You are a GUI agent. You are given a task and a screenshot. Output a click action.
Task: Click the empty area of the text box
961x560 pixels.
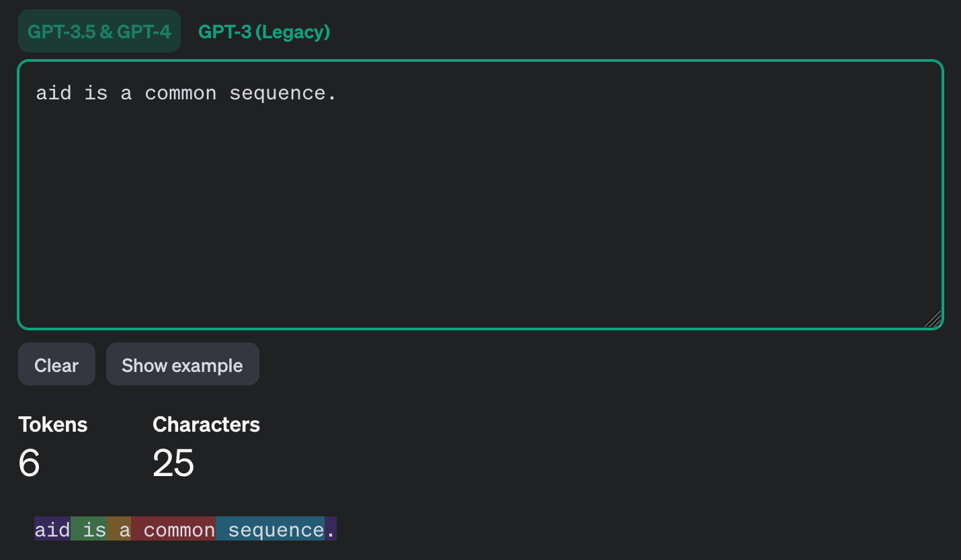tap(480, 215)
